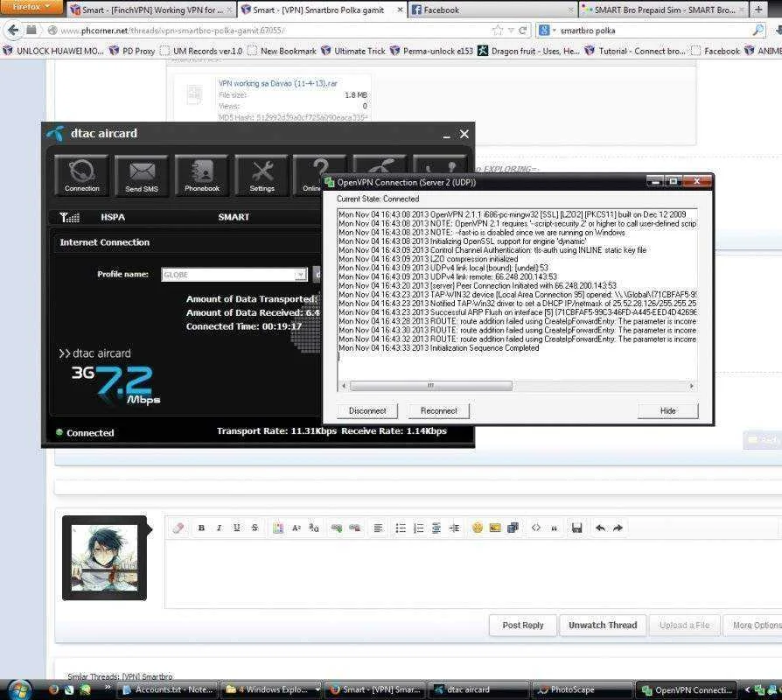The image size is (782, 700).
Task: Toggle bold in reply editor
Action: [201, 528]
